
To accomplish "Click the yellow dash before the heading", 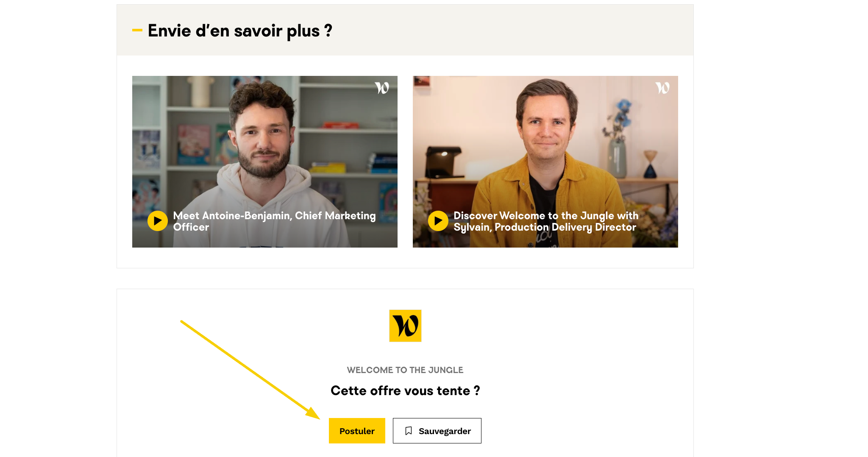I will pyautogui.click(x=137, y=30).
